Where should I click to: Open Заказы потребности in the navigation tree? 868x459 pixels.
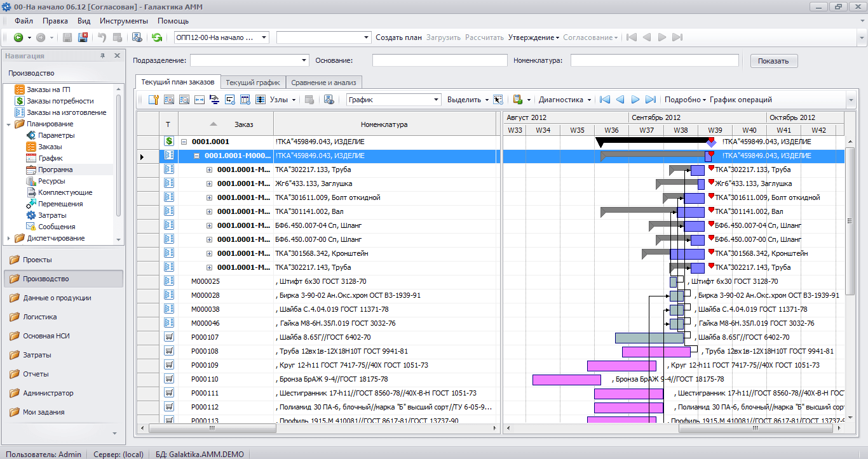(60, 101)
